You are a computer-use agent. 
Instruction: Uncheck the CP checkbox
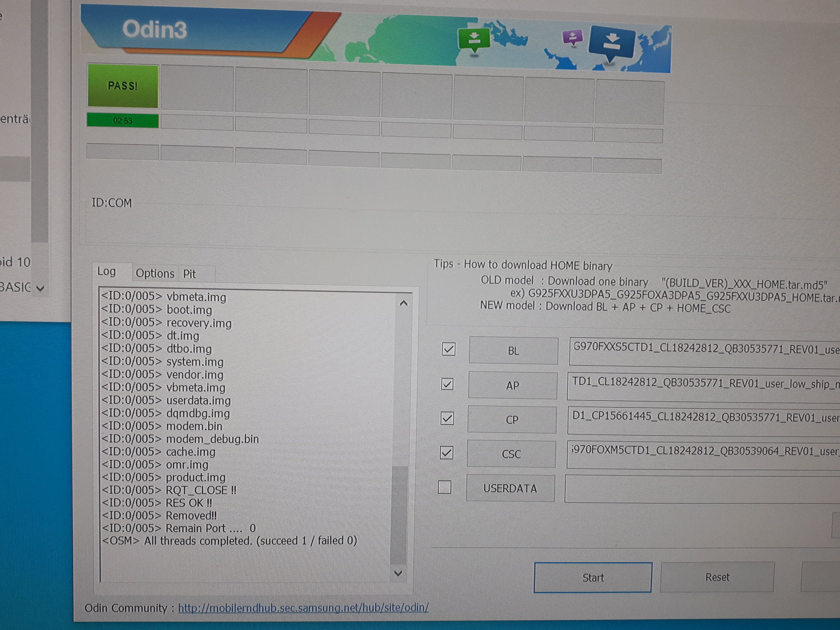(447, 418)
